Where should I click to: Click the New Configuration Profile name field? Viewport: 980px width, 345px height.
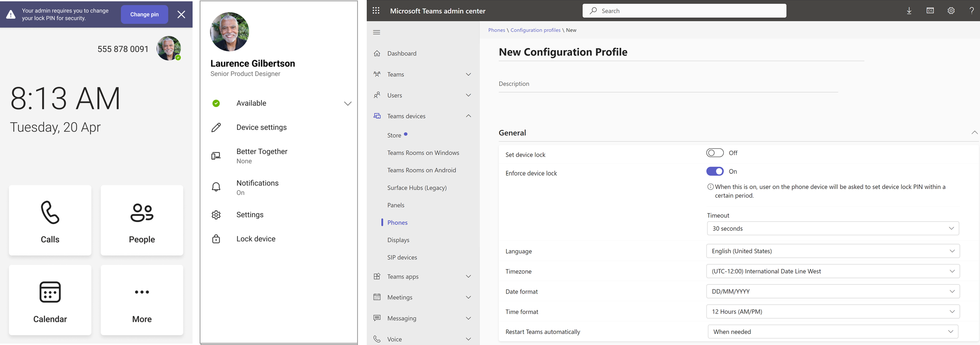pyautogui.click(x=681, y=52)
